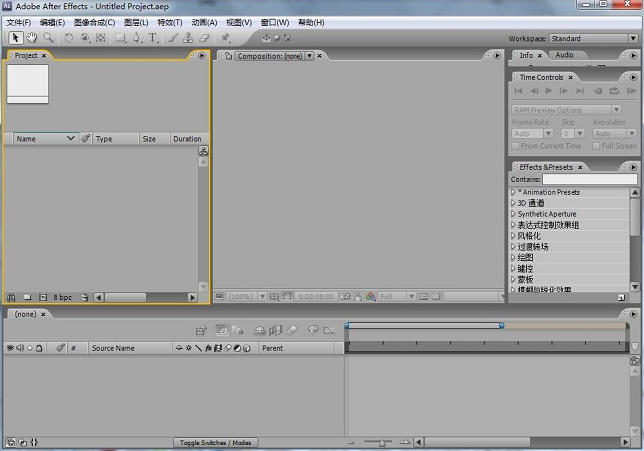This screenshot has width=644, height=451.
Task: Click the snapshot camera icon in viewer
Action: coord(345,297)
